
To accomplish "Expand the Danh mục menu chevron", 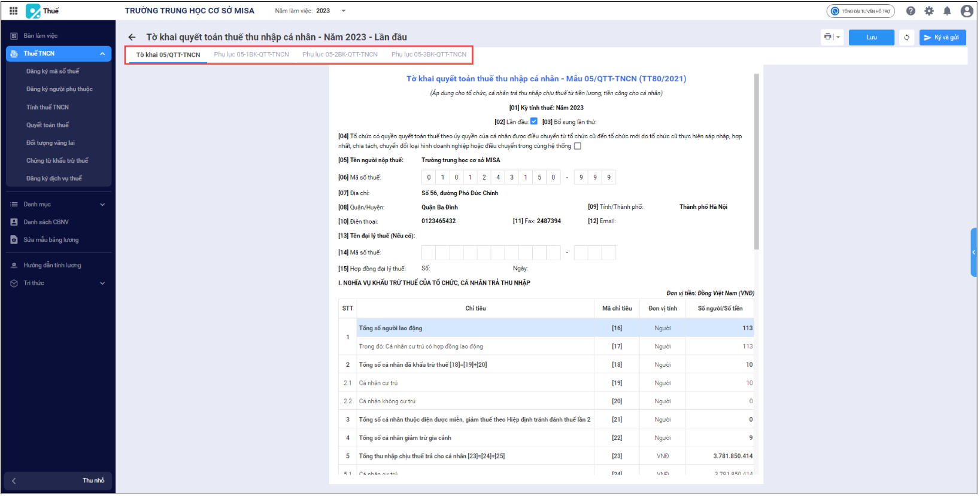I will point(102,205).
